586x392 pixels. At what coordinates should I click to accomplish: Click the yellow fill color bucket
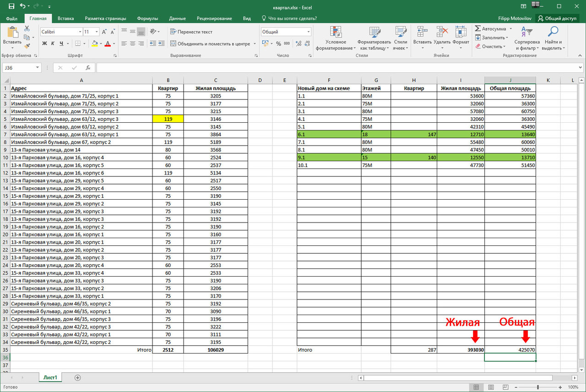click(x=94, y=44)
